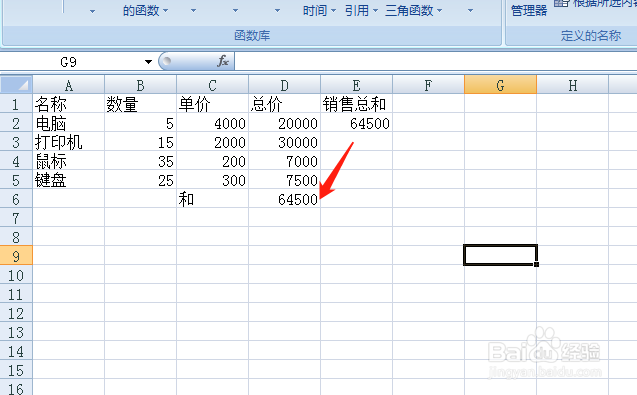The height and width of the screenshot is (395, 637).
Task: Click the cell containing 和
Action: [212, 199]
